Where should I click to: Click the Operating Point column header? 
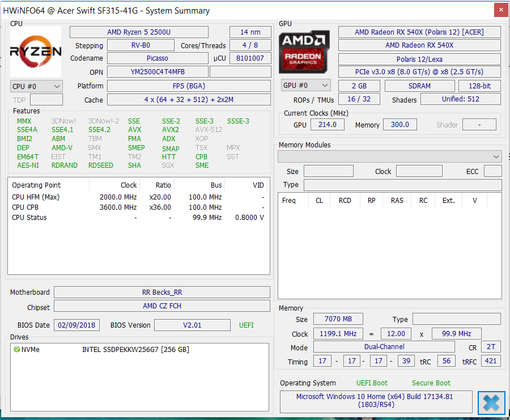pos(49,185)
